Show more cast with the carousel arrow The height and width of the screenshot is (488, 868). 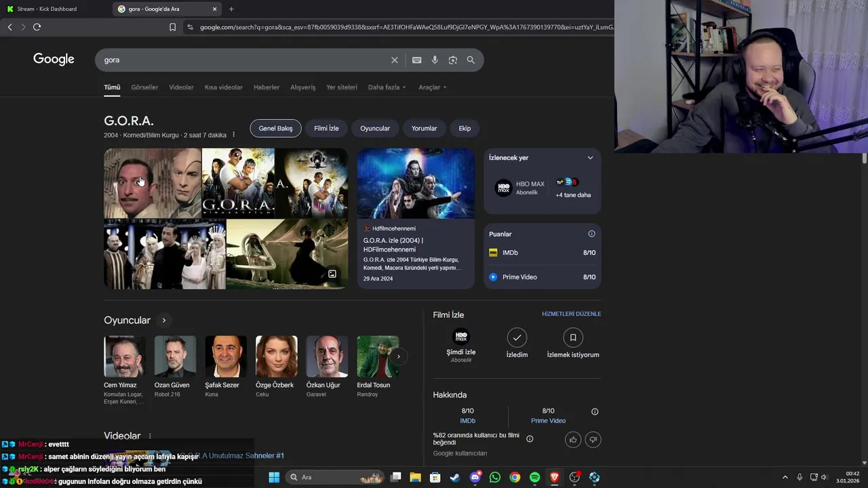(x=399, y=357)
